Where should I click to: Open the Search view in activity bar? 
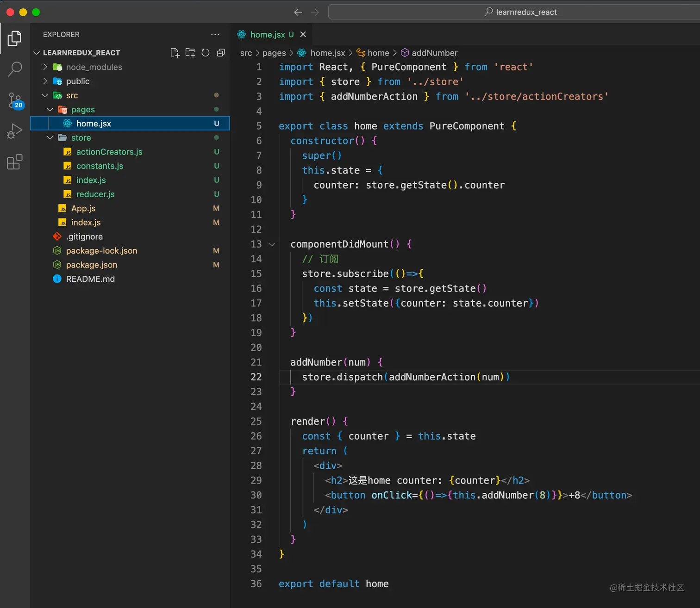click(15, 69)
